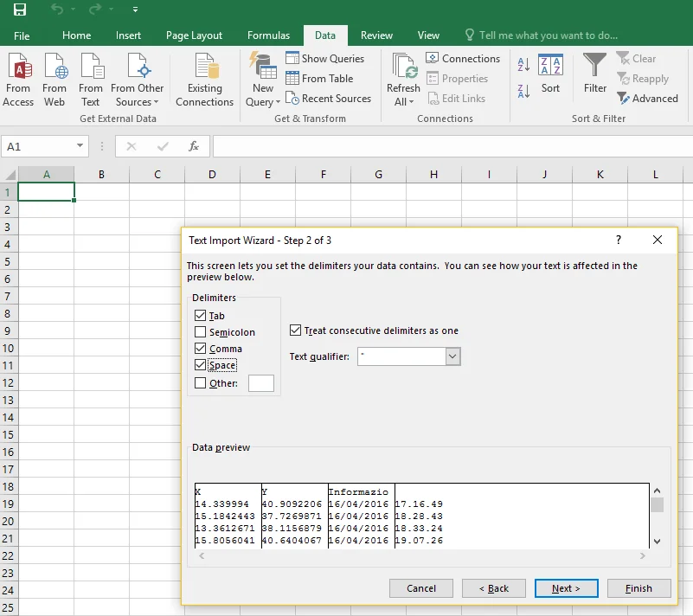Open Advanced filter options
Screen dimensions: 693x616
647,98
